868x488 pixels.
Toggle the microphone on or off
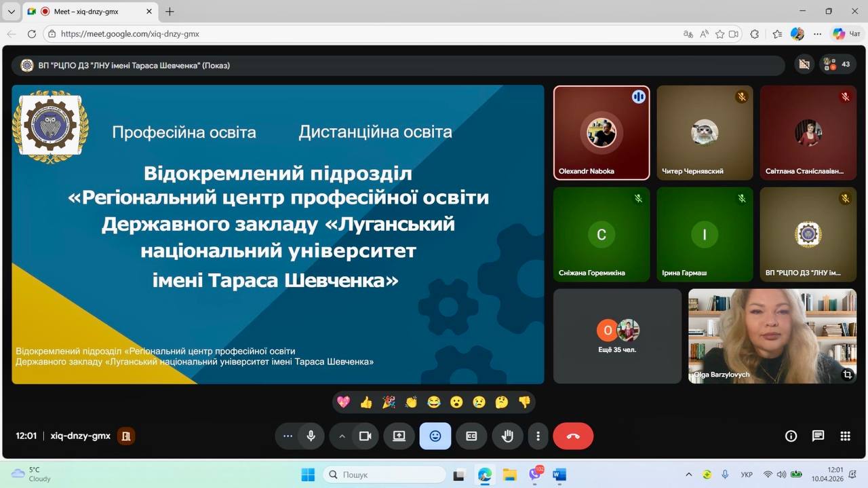[x=311, y=436]
